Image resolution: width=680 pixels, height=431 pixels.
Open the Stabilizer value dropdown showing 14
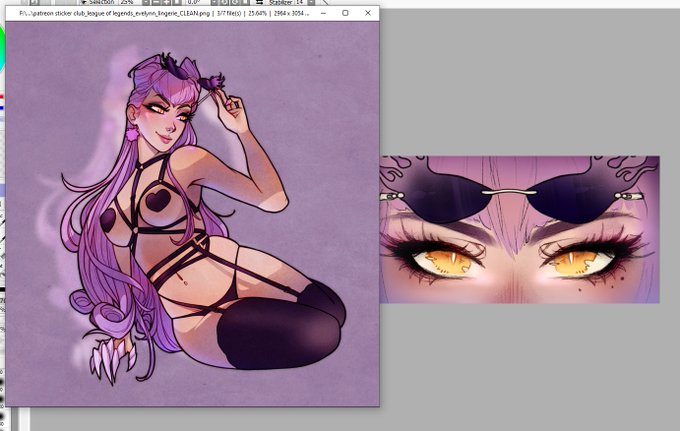(x=311, y=3)
